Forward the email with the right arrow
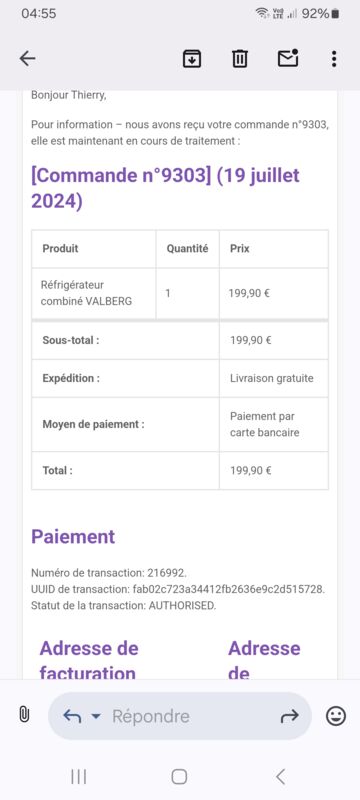This screenshot has height=800, width=360. coord(290,716)
